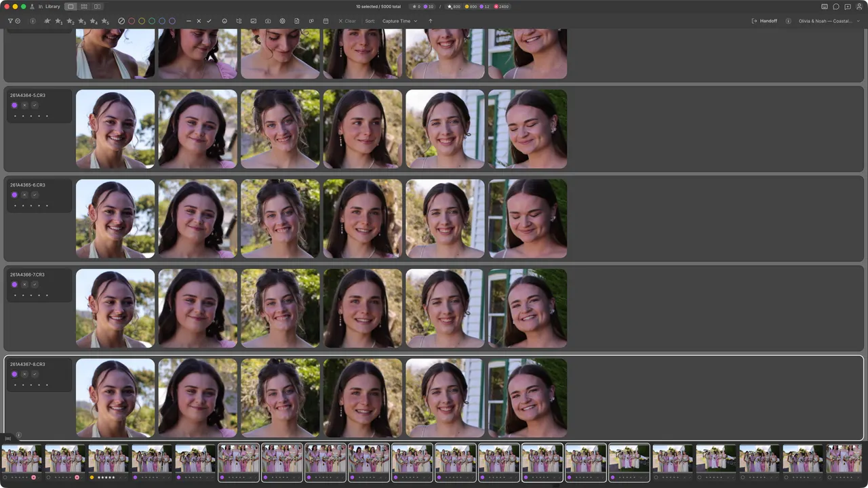Viewport: 868px width, 488px height.
Task: Mark selection as rejected with X
Action: click(199, 21)
